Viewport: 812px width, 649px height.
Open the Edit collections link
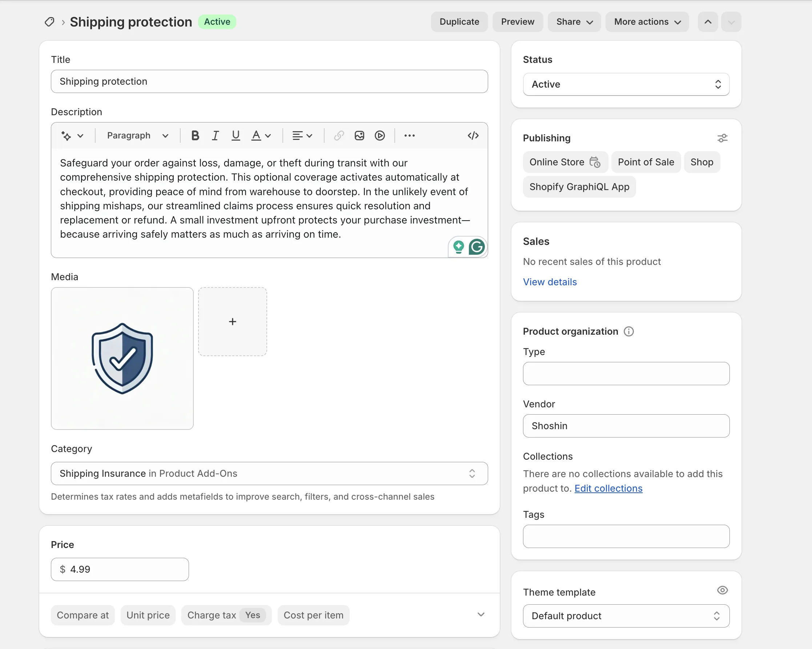(608, 488)
